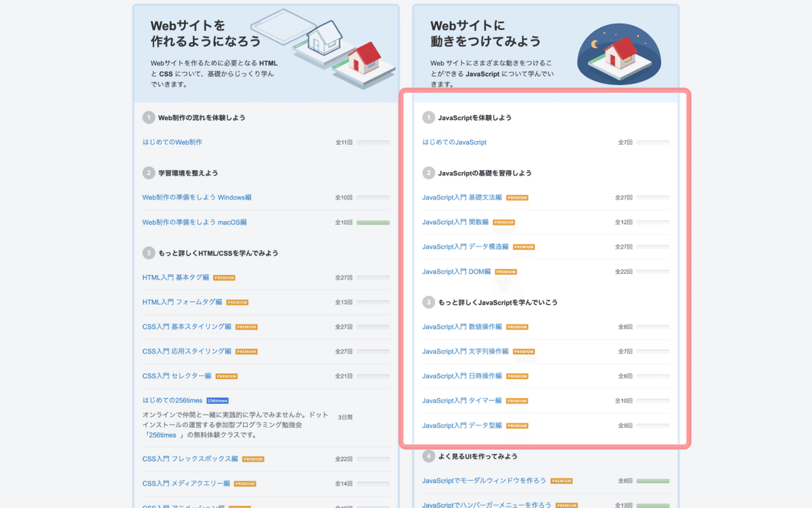Click the progress bar for はじめてのWeb制作
Image resolution: width=812 pixels, height=508 pixels.
point(373,142)
